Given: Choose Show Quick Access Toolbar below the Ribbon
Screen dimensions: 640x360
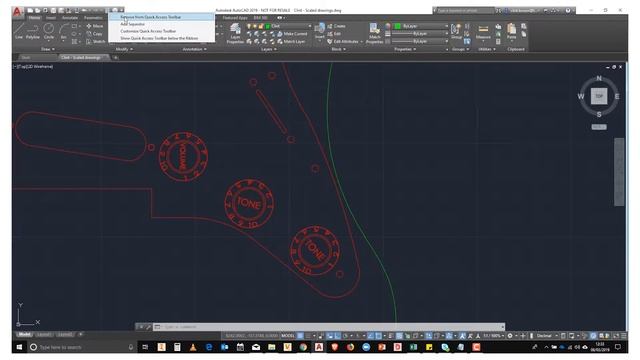Looking at the screenshot, I should coord(161,38).
